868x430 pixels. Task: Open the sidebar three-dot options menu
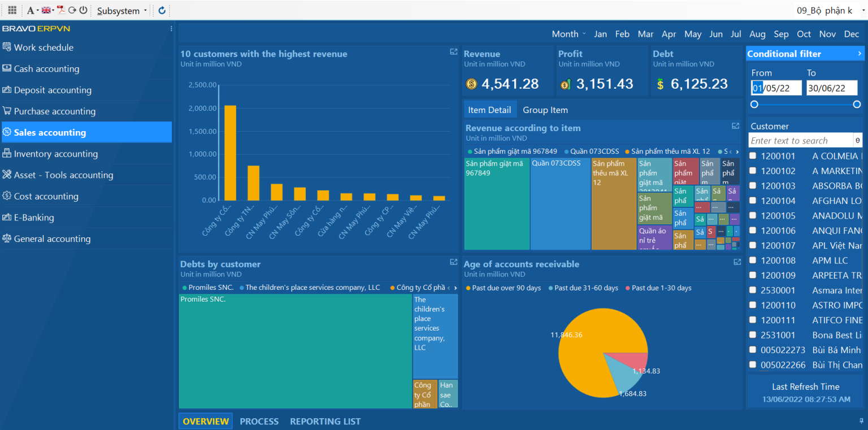coord(171,29)
